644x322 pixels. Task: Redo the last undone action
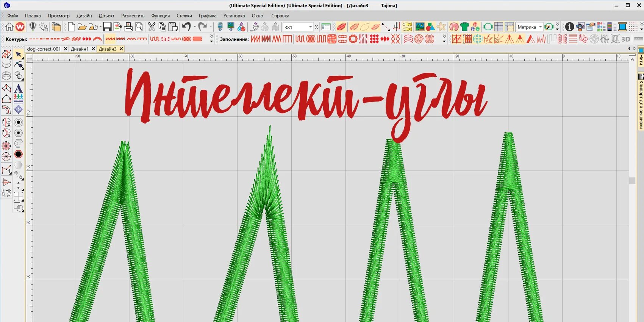pyautogui.click(x=202, y=27)
